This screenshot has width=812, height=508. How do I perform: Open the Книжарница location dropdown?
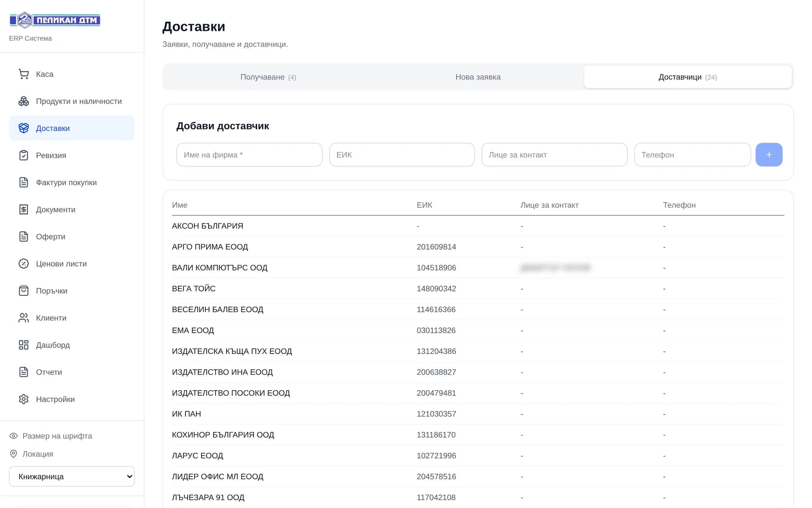(x=72, y=476)
